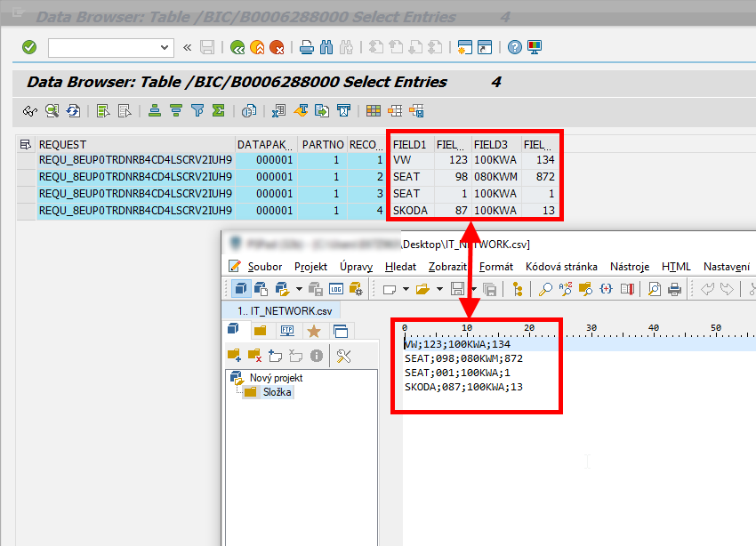Viewport: 756px width, 546px height.
Task: Click the Print icon in SAP toolbar
Action: (307, 47)
